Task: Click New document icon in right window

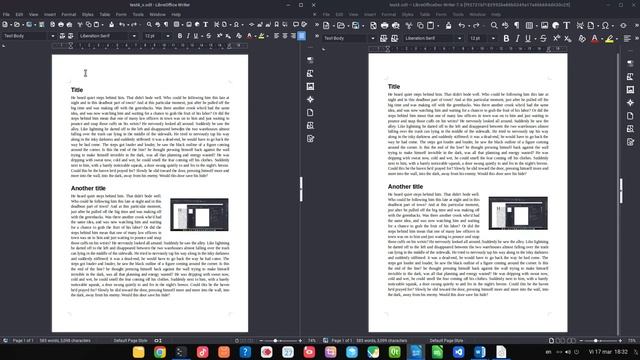Action: [x=326, y=25]
